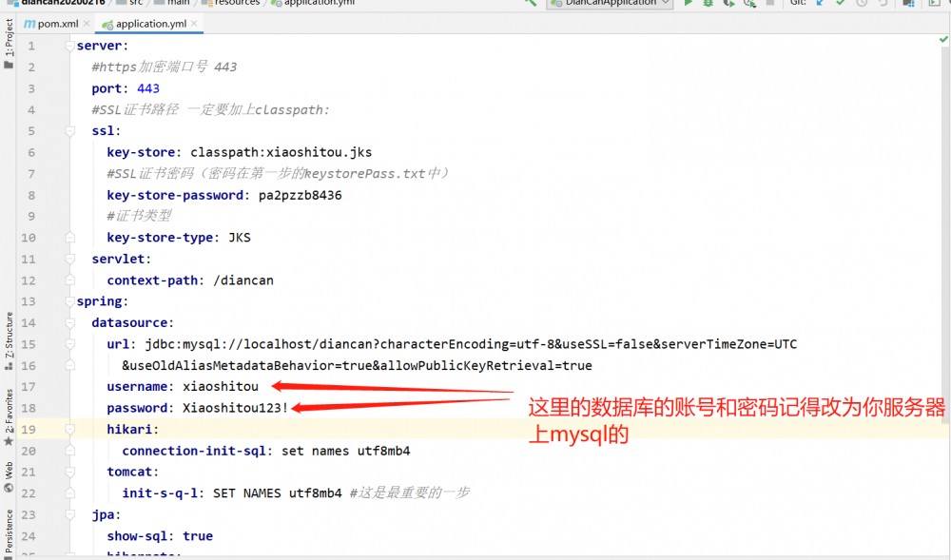Run the app using the green Run icon
Image resolution: width=951 pixels, height=560 pixels.
click(687, 4)
